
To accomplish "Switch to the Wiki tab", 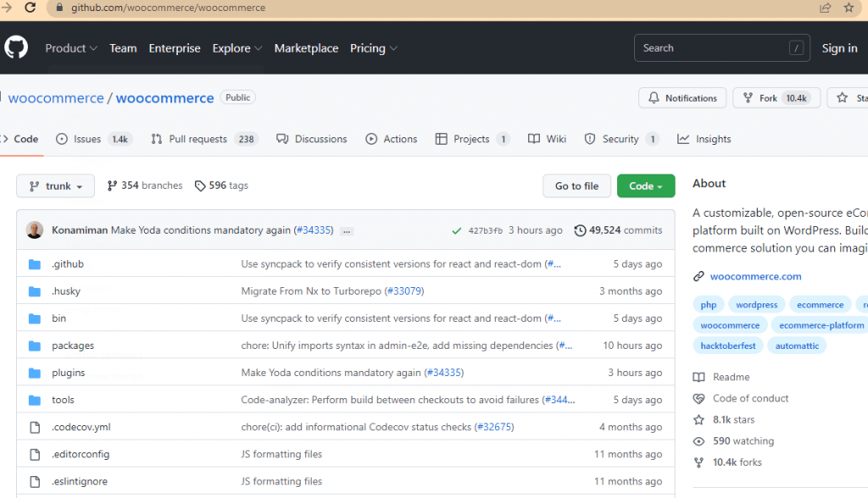I will click(547, 139).
